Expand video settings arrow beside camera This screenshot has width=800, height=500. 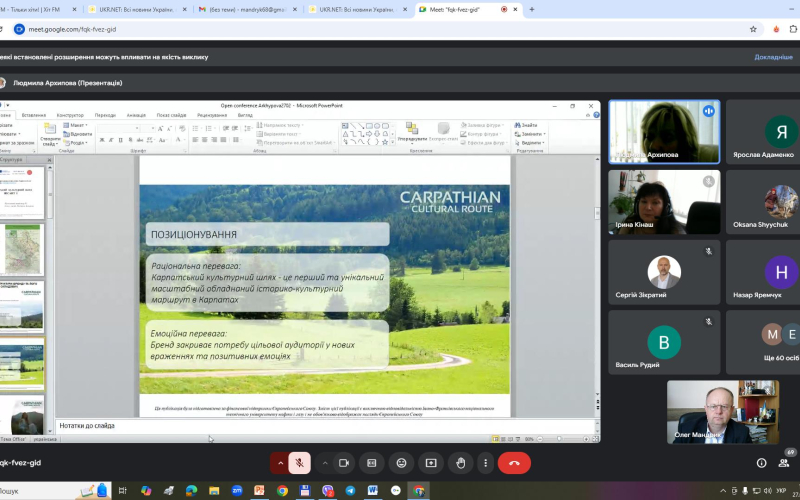[x=324, y=463]
